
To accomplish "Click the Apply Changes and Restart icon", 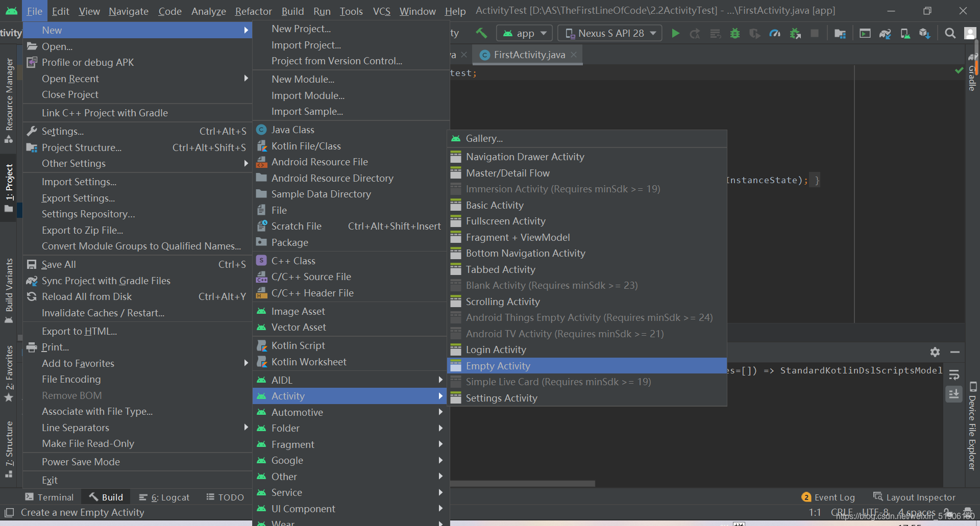I will [695, 34].
